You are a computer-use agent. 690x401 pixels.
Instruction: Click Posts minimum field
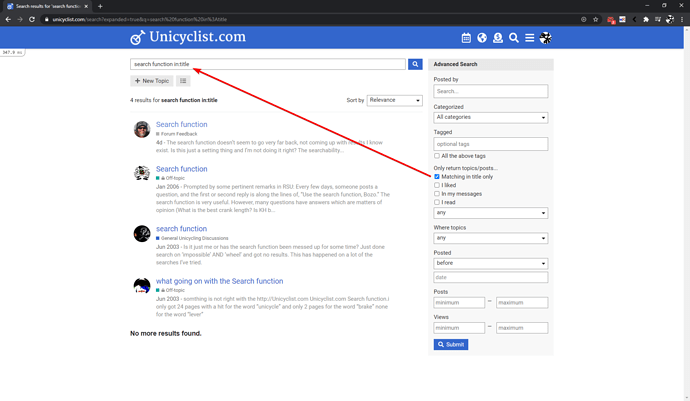click(459, 303)
